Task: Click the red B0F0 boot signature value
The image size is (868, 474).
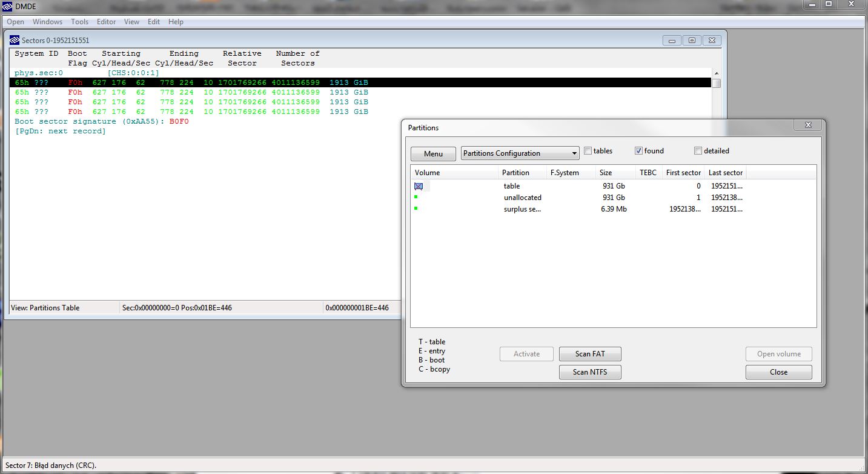Action: tap(179, 121)
